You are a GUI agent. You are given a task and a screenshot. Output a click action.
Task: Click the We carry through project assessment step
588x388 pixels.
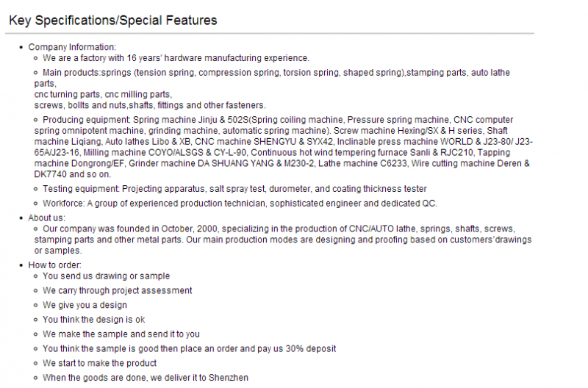click(x=118, y=290)
